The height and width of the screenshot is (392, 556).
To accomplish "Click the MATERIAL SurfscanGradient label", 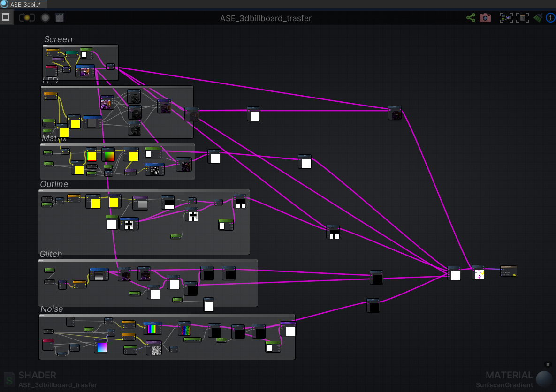I will (x=505, y=380).
